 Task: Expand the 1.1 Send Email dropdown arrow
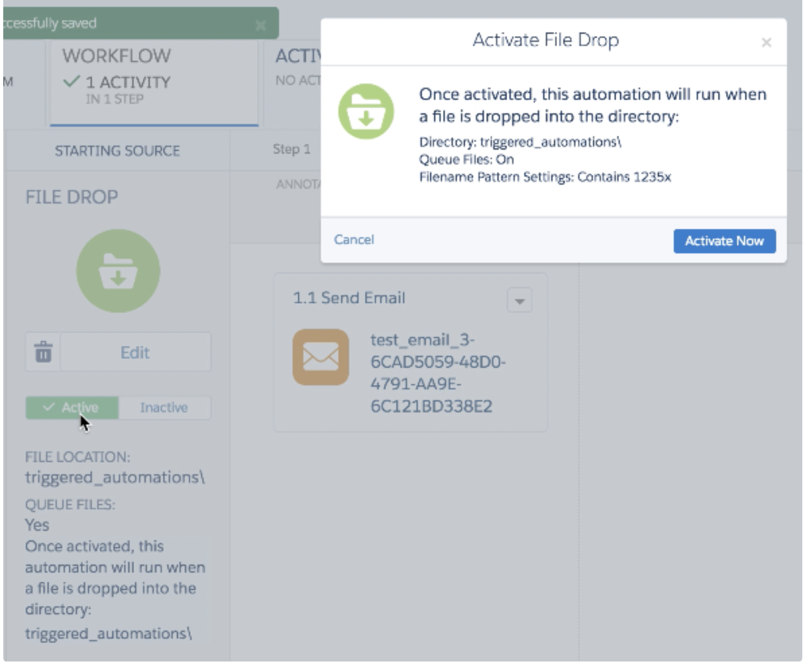(x=520, y=301)
